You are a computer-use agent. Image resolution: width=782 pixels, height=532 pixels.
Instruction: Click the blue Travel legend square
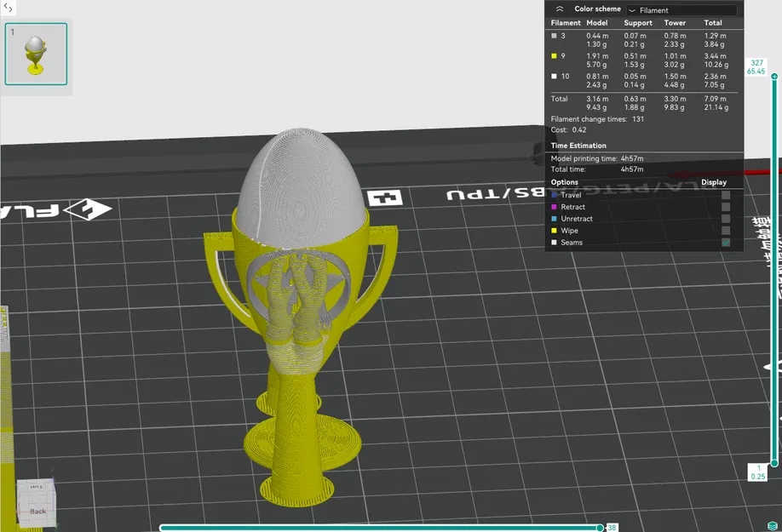click(555, 195)
